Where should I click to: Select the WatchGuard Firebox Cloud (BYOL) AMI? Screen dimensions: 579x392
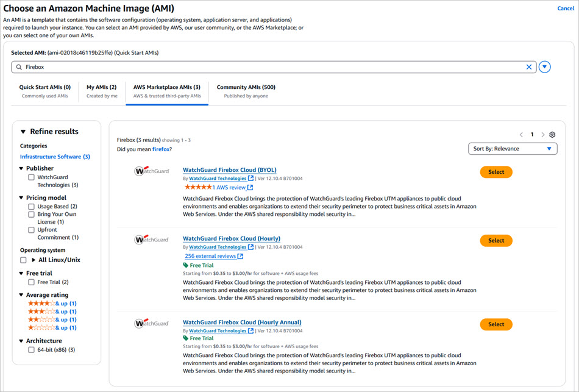pyautogui.click(x=496, y=172)
